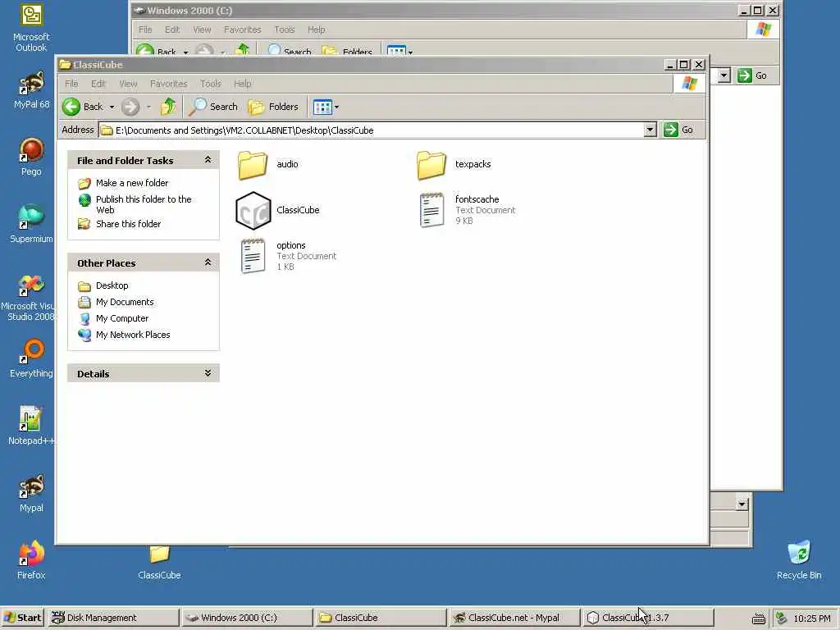Open Forward history dropdown arrow in ClassiCube window
This screenshot has height=630, width=840.
tap(149, 107)
